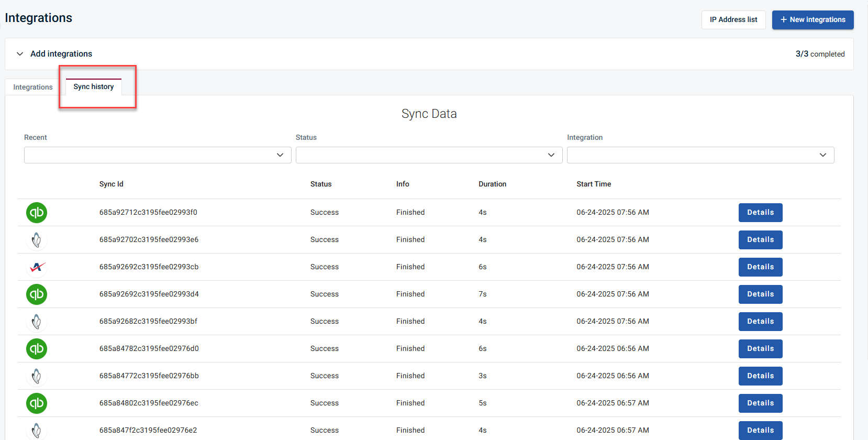Click the Info column header
The image size is (868, 440).
pyautogui.click(x=403, y=184)
